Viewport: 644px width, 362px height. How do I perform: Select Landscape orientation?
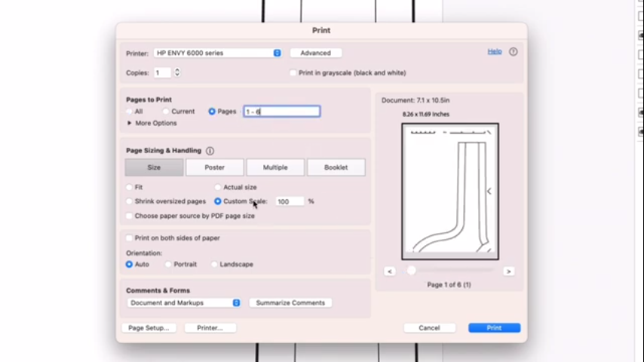(x=214, y=264)
